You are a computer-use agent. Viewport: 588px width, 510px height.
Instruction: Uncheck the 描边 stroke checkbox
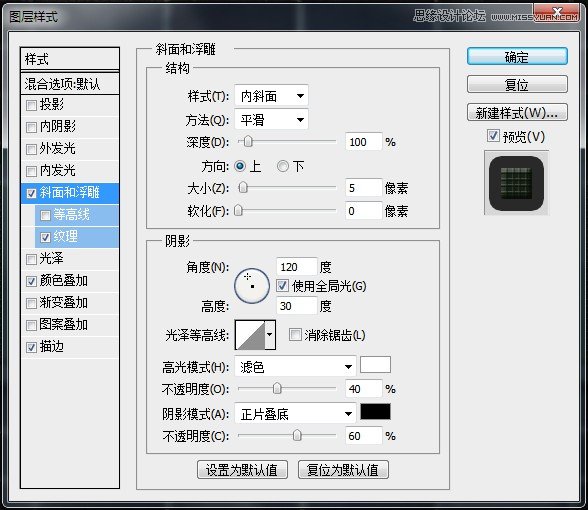[x=32, y=347]
